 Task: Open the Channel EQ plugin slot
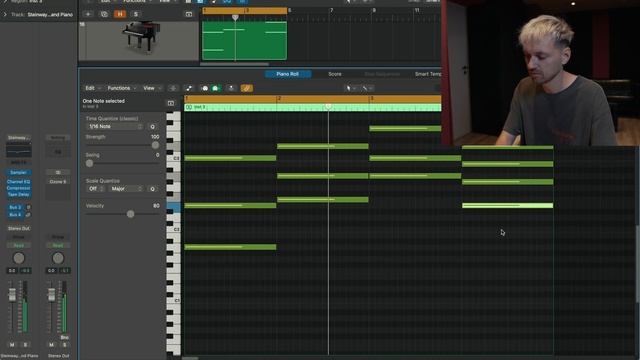coord(18,182)
